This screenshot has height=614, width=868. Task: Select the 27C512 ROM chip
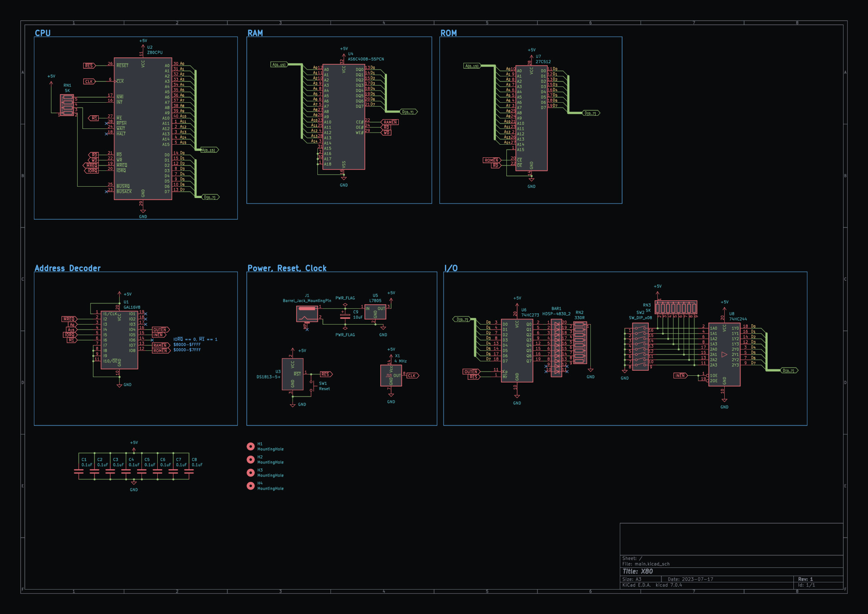(531, 118)
